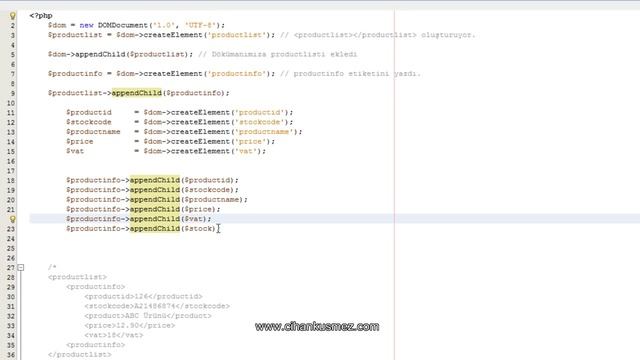Click the '$price' variable declaration on line 14
Image resolution: width=640 pixels, height=360 pixels.
(80, 142)
